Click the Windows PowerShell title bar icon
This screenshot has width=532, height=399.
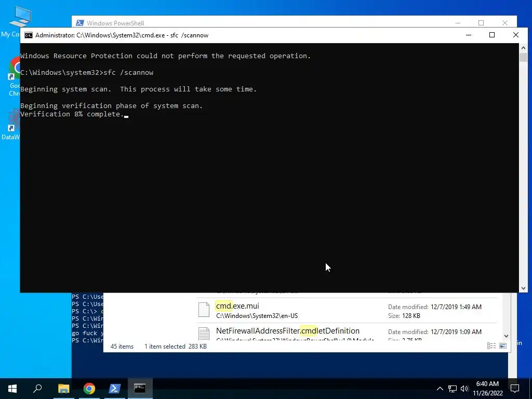pos(79,23)
